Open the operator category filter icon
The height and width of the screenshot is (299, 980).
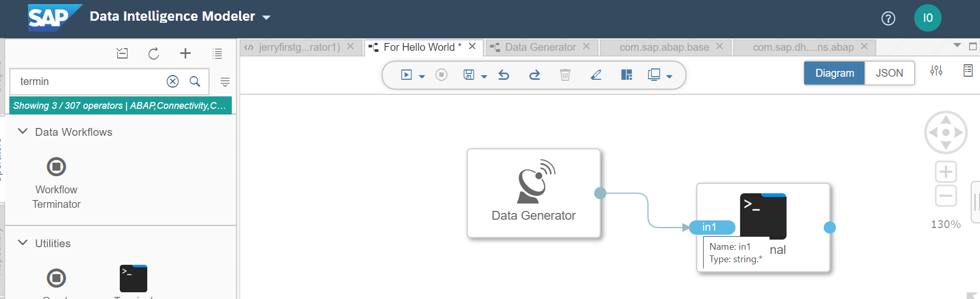click(225, 82)
